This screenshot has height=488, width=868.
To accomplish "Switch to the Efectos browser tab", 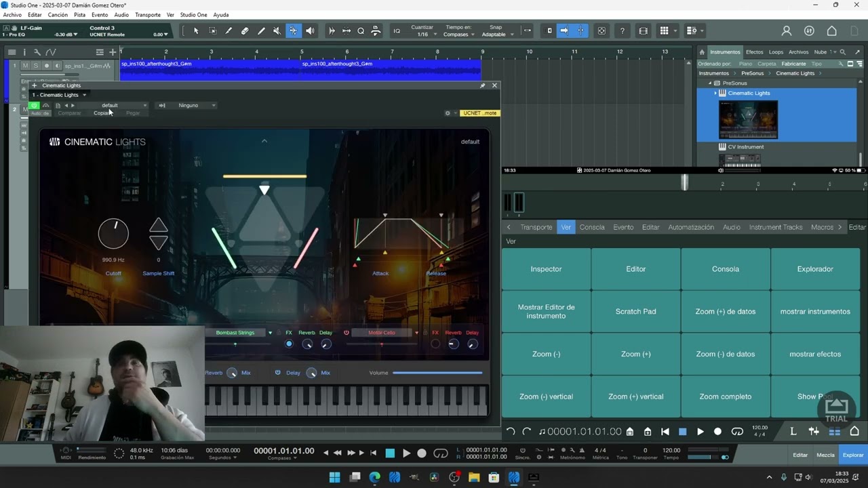I will (754, 52).
